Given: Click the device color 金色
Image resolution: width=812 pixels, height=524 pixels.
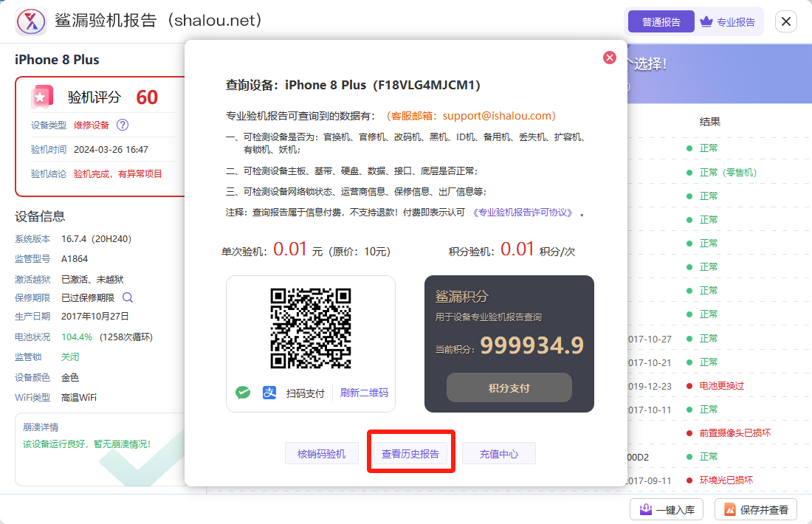Looking at the screenshot, I should click(x=70, y=377).
